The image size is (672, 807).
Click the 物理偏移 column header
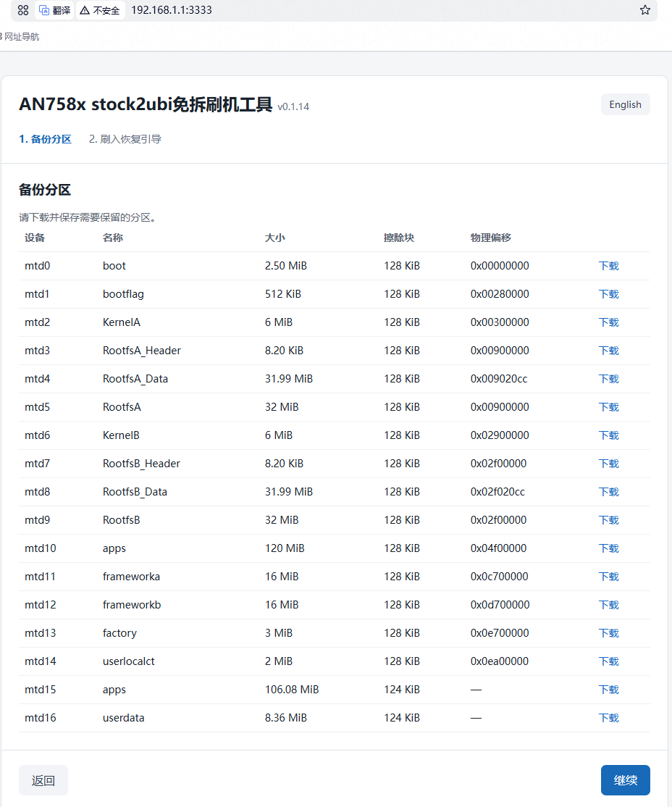coord(491,238)
